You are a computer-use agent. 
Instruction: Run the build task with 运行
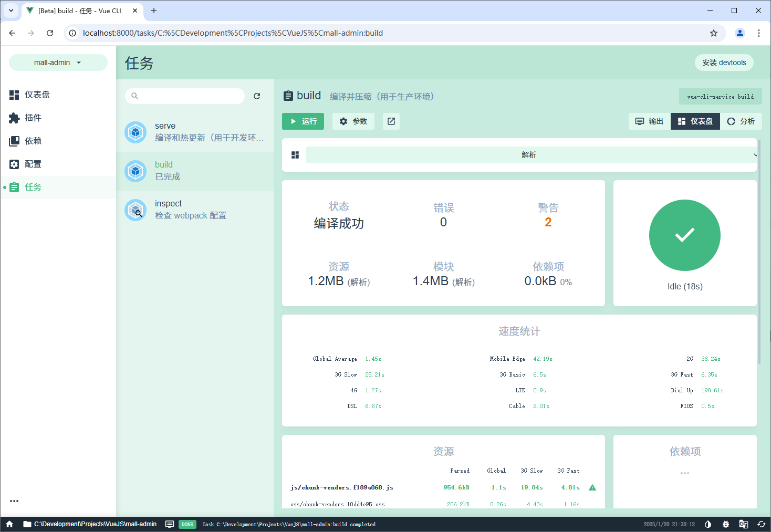[303, 121]
